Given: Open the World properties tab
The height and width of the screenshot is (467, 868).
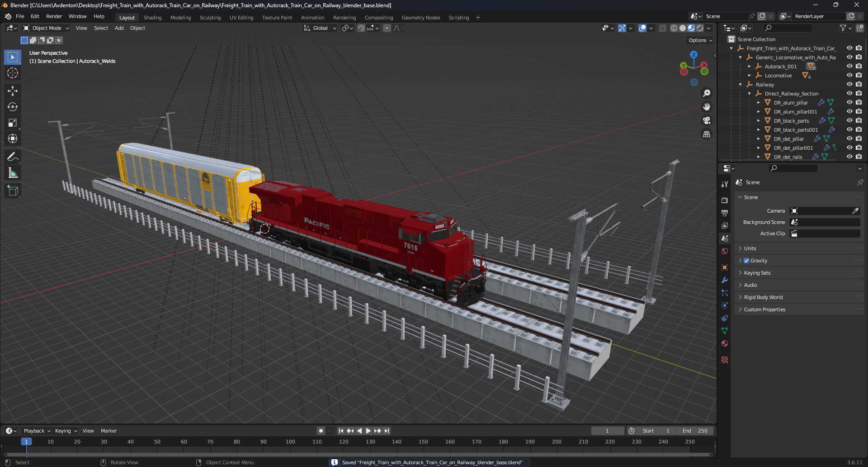Looking at the screenshot, I should (x=725, y=251).
